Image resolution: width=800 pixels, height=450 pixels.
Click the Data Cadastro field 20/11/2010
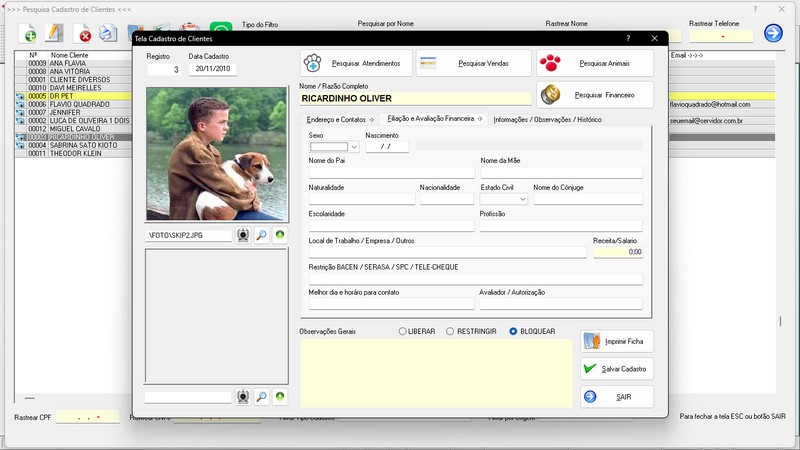click(212, 68)
